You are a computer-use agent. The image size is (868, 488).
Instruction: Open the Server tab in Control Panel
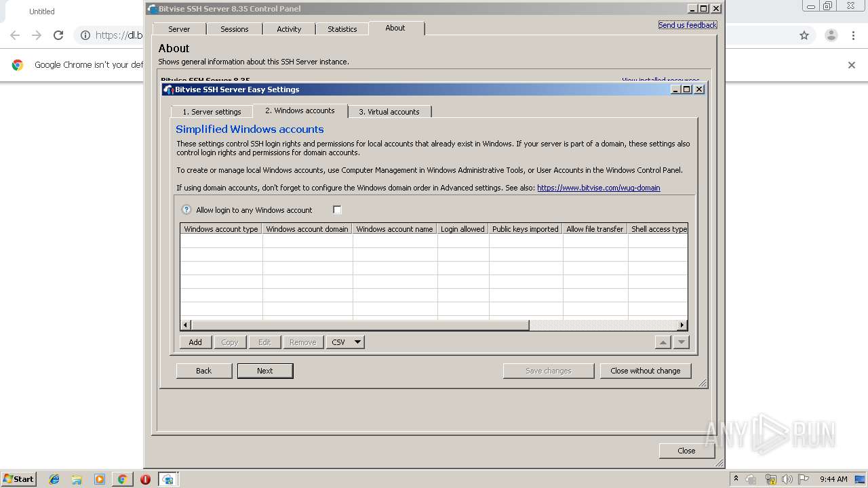179,29
